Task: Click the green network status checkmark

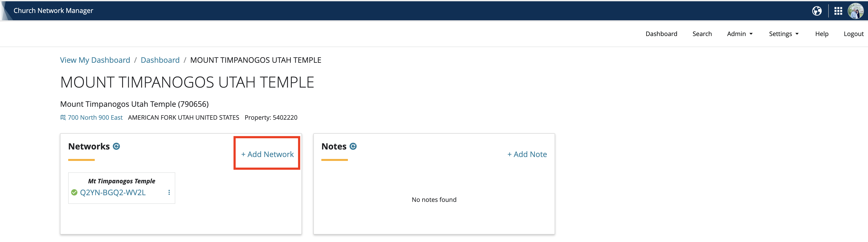Action: (x=74, y=193)
